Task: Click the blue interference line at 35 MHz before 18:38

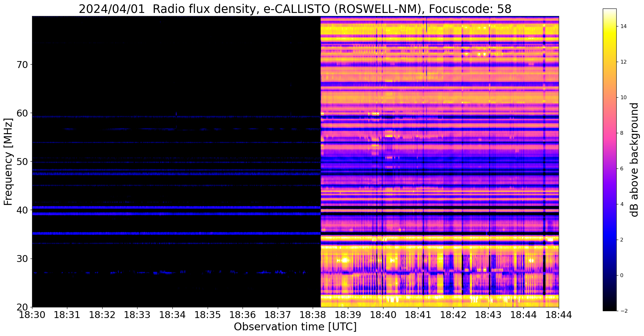Action: click(176, 234)
